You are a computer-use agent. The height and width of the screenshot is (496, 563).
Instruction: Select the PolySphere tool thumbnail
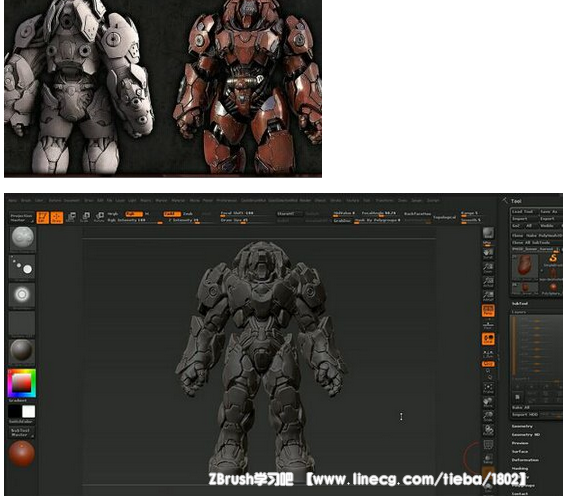point(553,288)
